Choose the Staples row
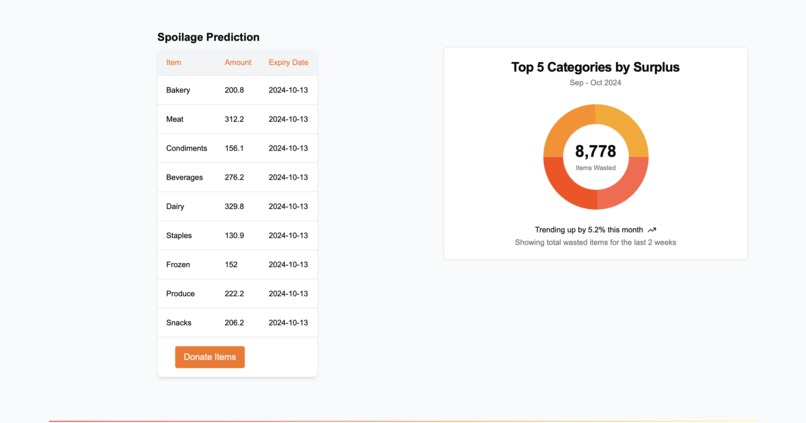This screenshot has height=423, width=806. pyautogui.click(x=237, y=235)
